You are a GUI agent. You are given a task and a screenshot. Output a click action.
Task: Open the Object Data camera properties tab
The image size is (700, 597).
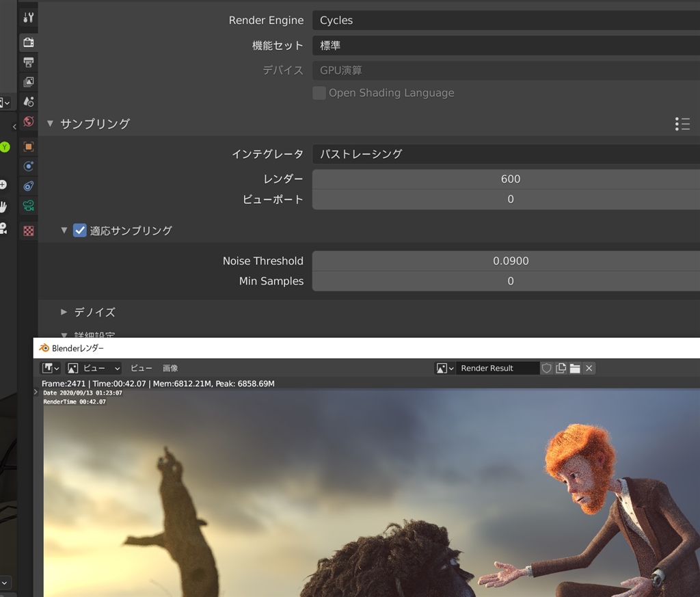click(x=29, y=205)
